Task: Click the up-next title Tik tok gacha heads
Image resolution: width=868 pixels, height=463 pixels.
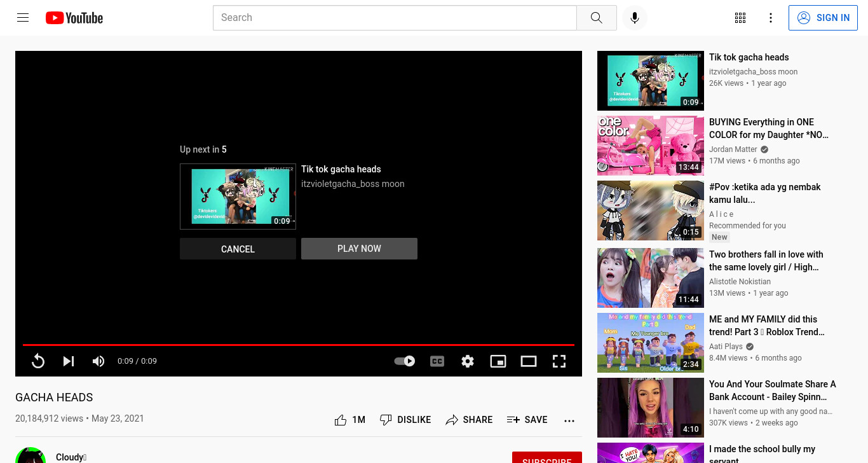Action: coord(341,169)
